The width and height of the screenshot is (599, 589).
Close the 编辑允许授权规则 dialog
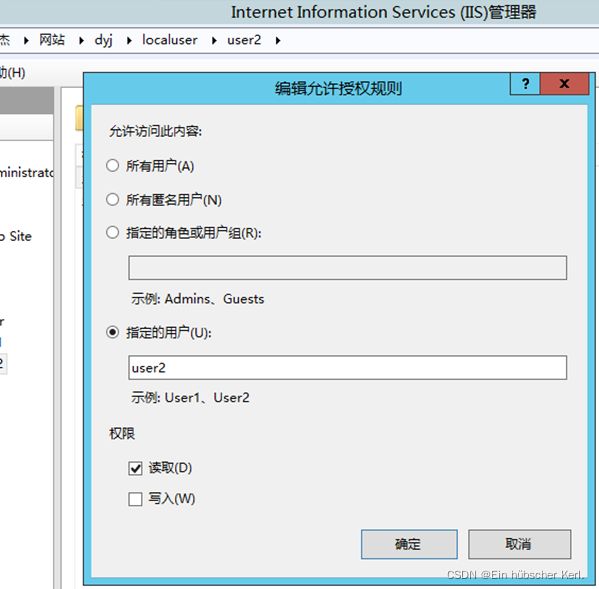tap(564, 84)
